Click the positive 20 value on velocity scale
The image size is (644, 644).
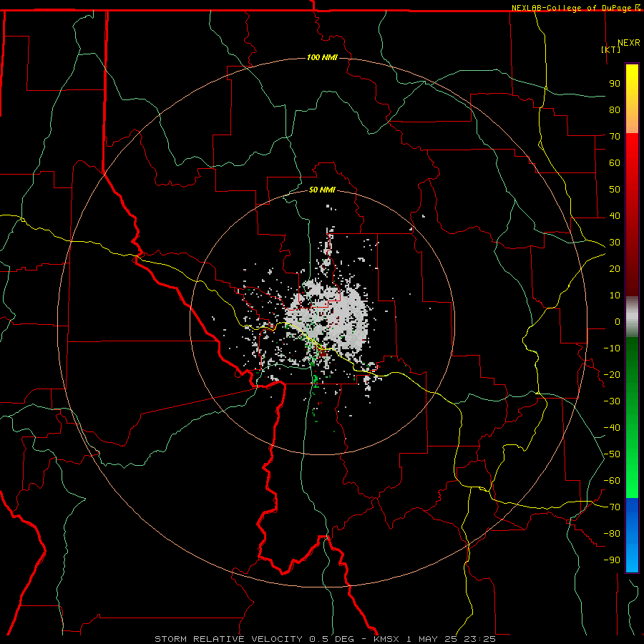pos(615,268)
